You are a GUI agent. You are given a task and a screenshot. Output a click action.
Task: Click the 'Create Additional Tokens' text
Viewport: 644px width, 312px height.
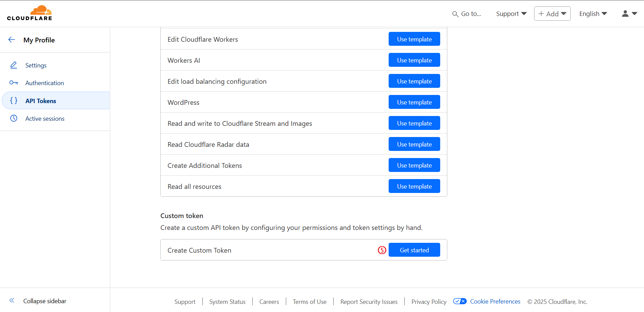(x=204, y=165)
